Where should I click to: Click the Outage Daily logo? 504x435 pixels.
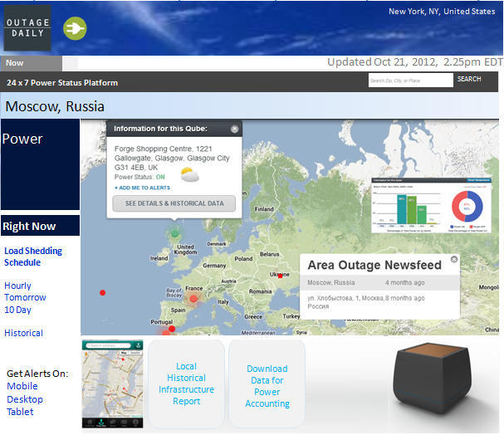click(x=27, y=27)
